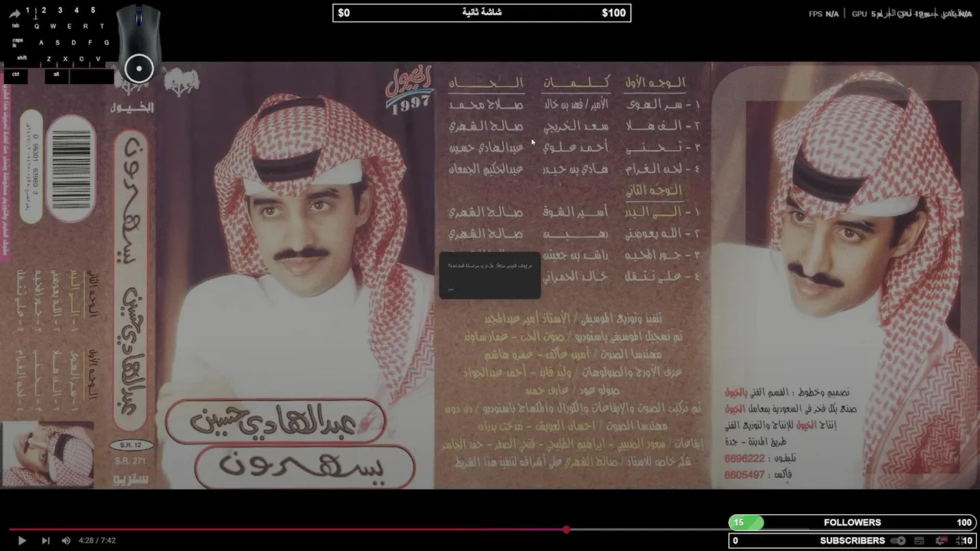Viewport: 980px width, 551px height.
Task: Click the $0 to $100 donation goal bar
Action: coord(482,12)
